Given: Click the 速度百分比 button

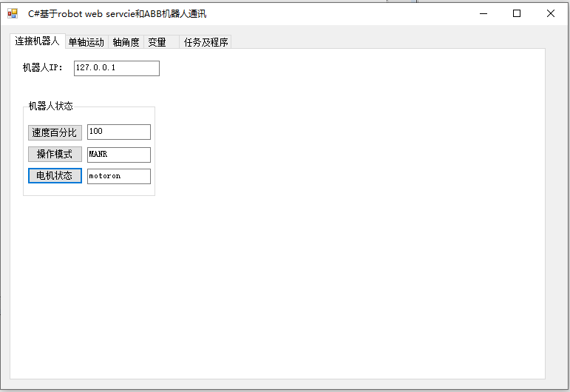Looking at the screenshot, I should click(55, 132).
